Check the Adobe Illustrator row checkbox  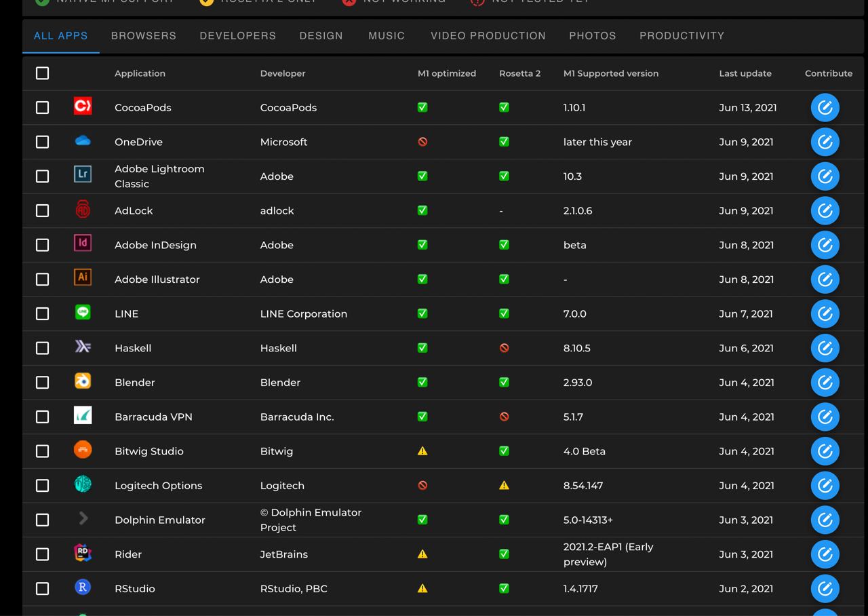(x=42, y=279)
